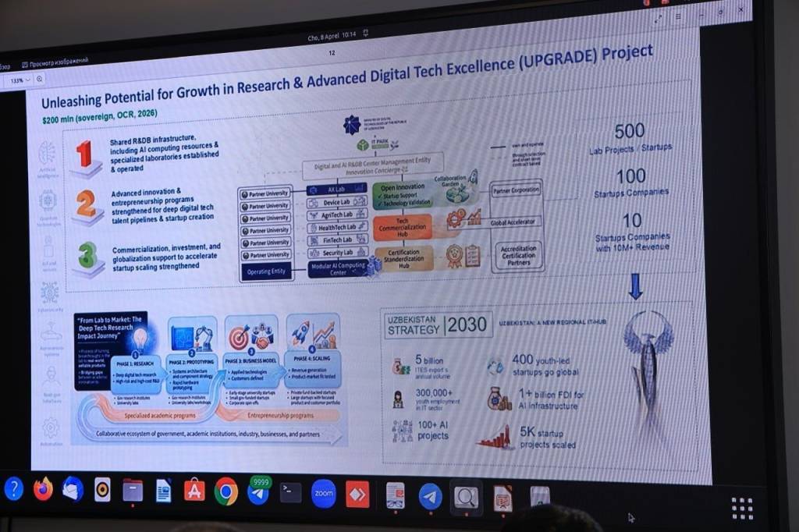Launch Thunderbird mail from the dock

tap(73, 489)
